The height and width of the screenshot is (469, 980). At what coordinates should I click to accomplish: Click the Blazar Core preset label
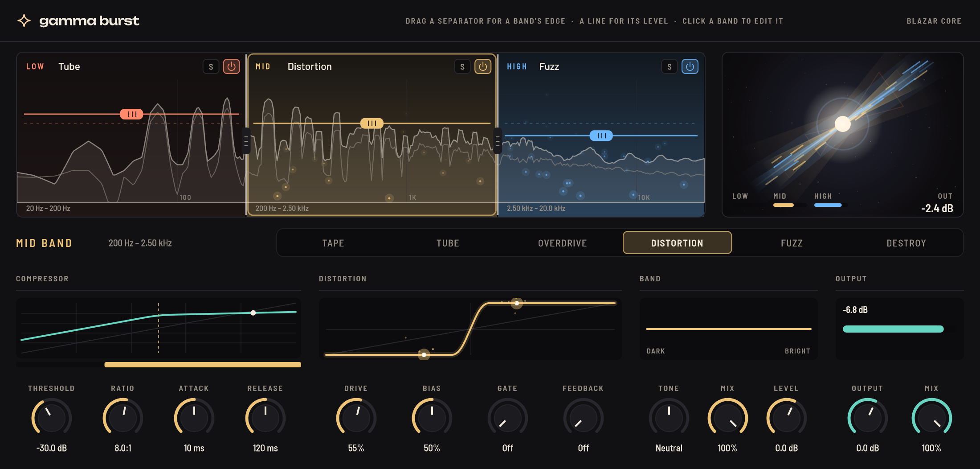coord(934,21)
